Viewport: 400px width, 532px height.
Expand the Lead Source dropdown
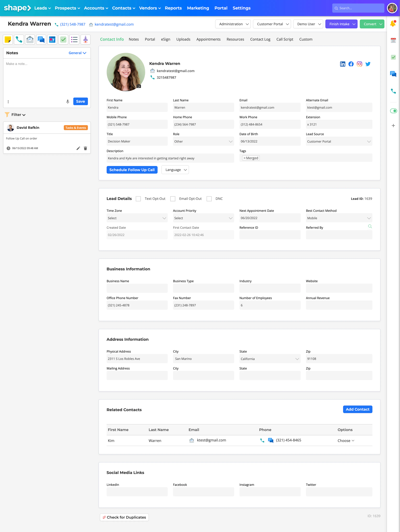(x=339, y=141)
